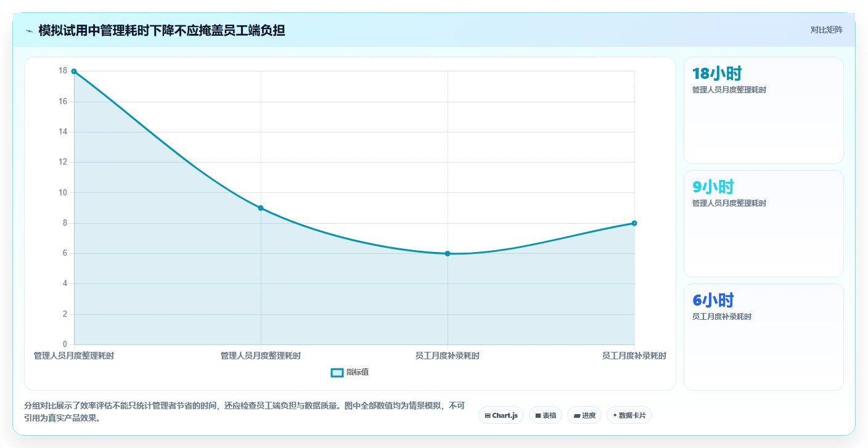Click the y-axis tick label 14
Viewport: 868px width, 448px height.
coord(63,132)
